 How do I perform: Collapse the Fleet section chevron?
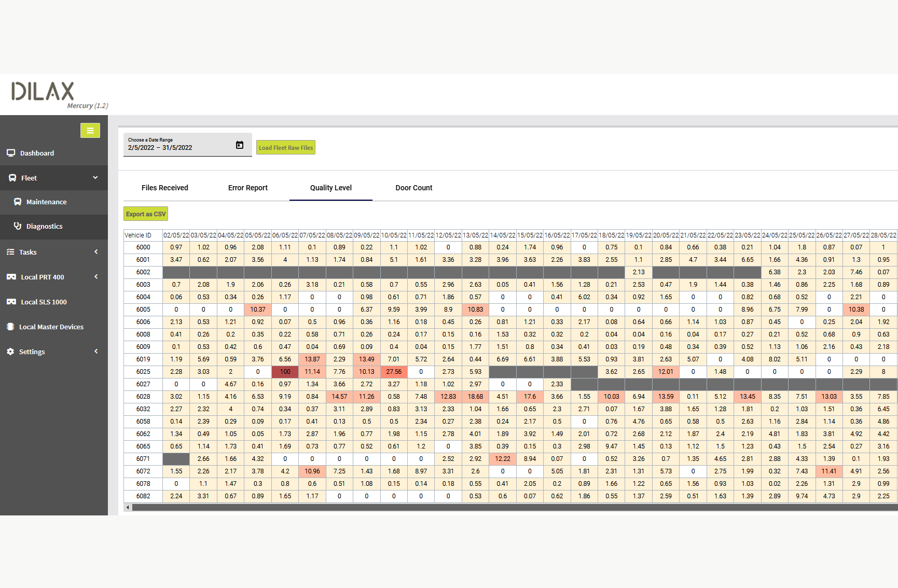pos(95,177)
